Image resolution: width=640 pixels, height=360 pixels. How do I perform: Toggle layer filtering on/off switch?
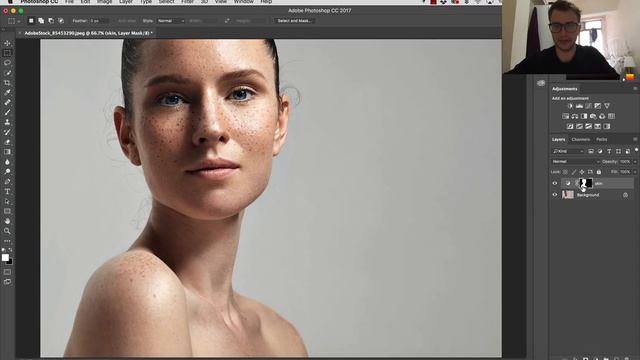click(636, 150)
